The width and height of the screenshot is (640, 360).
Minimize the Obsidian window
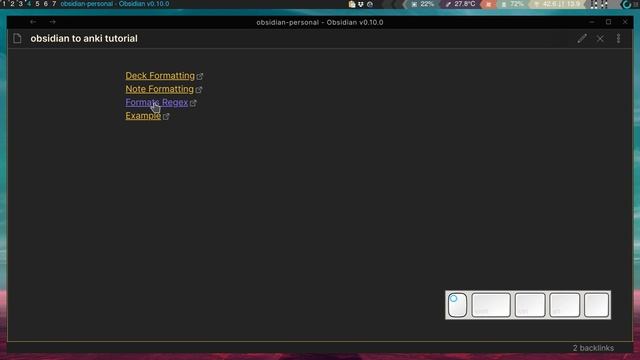(x=592, y=22)
